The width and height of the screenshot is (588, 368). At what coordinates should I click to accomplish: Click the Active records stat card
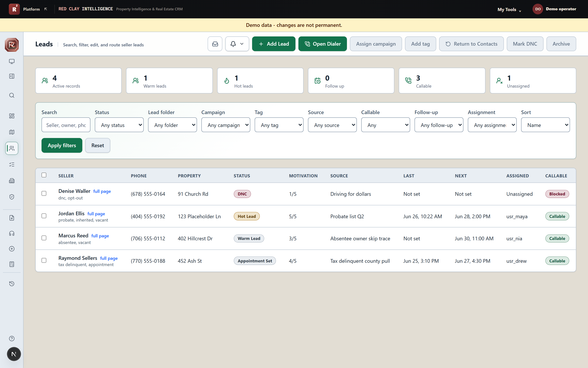pos(78,81)
